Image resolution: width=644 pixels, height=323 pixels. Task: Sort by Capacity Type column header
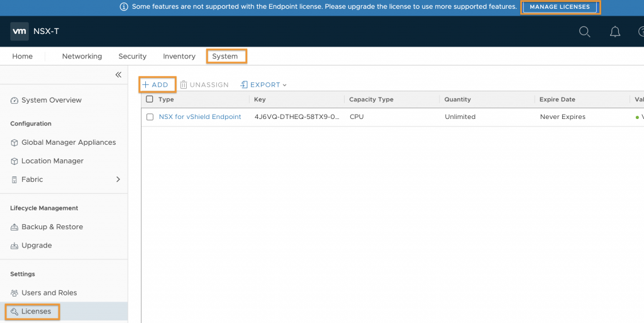pyautogui.click(x=371, y=99)
